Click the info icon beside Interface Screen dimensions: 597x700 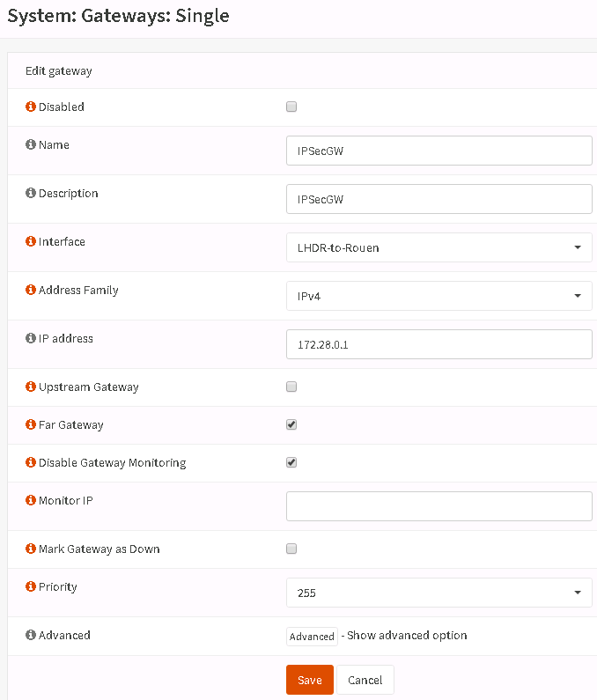coord(30,241)
